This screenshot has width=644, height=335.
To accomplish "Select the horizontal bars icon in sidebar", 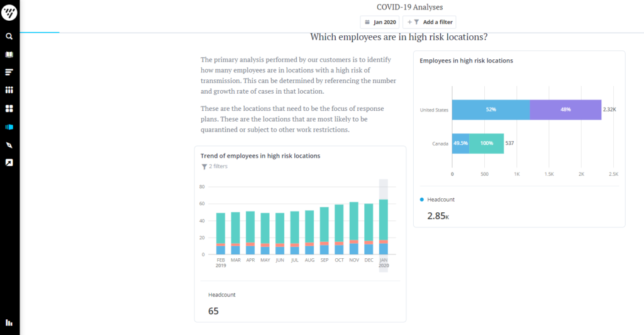I will click(9, 72).
